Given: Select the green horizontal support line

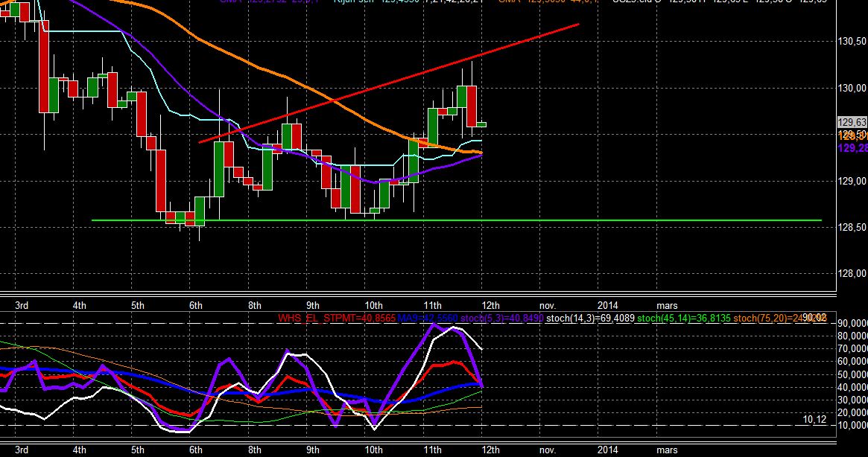Looking at the screenshot, I should click(456, 220).
